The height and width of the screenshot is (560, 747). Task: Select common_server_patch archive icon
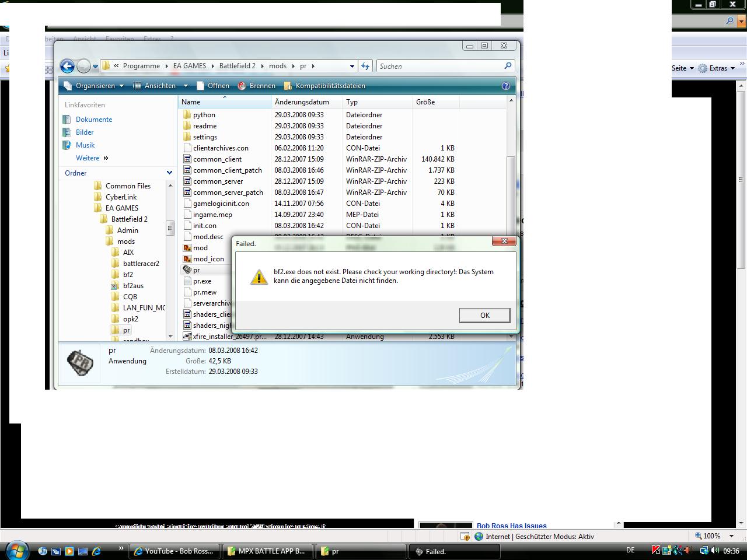pyautogui.click(x=187, y=192)
